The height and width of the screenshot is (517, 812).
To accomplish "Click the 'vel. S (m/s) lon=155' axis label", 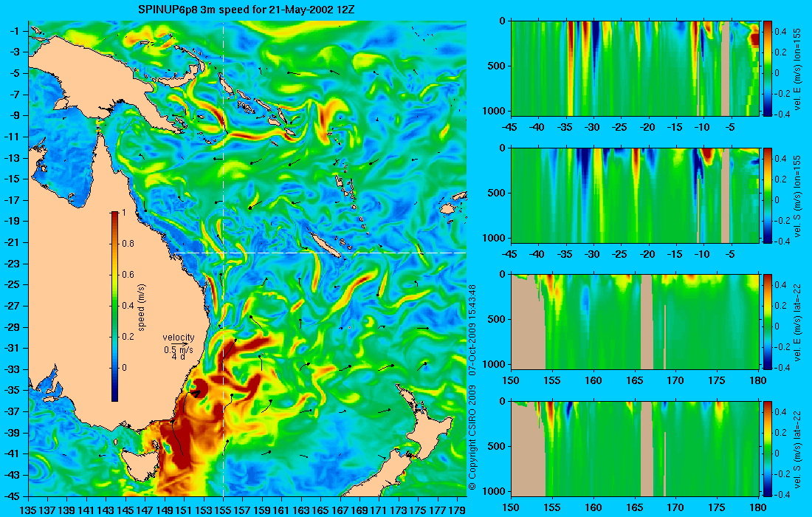I will pyautogui.click(x=798, y=196).
